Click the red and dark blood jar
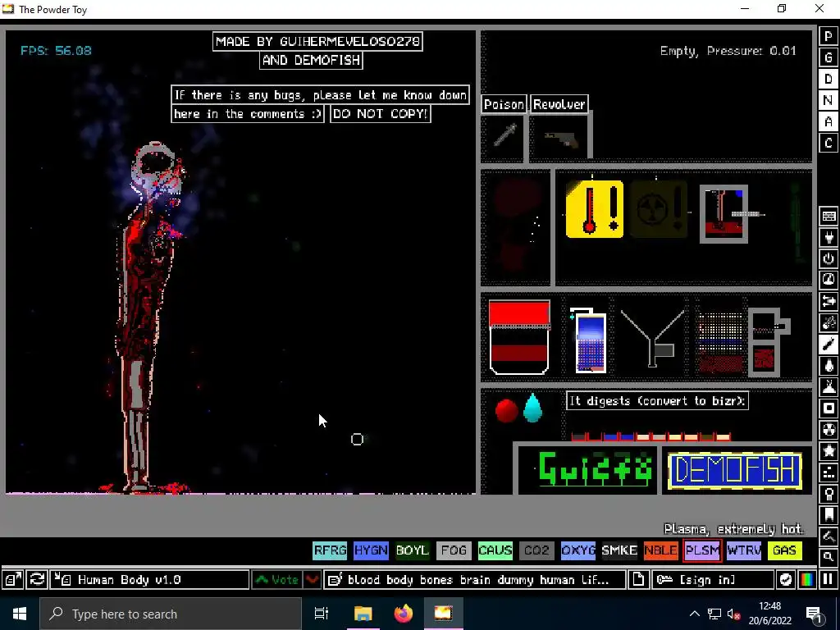Viewport: 840px width, 630px height. click(519, 337)
